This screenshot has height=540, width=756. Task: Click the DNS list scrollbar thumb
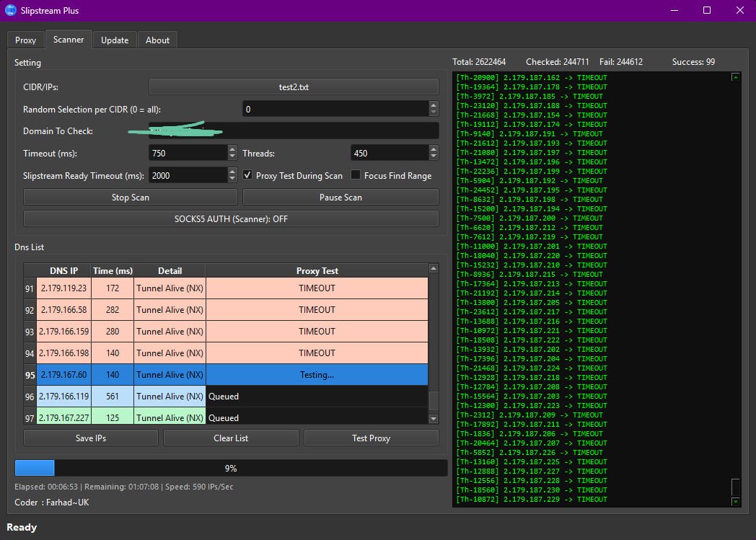tap(434, 400)
